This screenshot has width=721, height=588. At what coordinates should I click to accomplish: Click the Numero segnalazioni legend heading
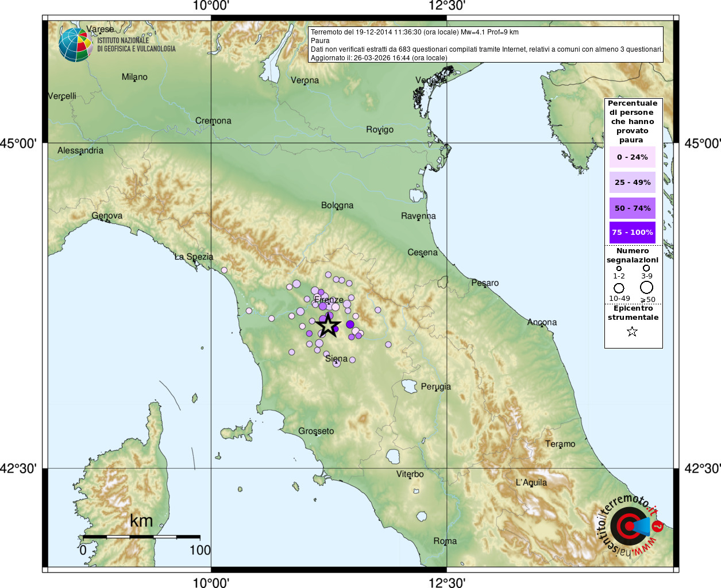tap(633, 256)
